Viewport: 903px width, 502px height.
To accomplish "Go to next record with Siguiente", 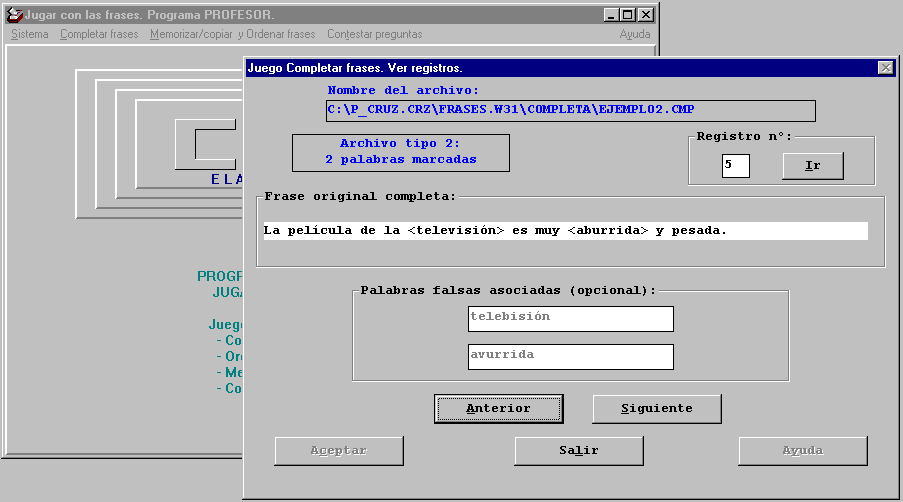I will tap(656, 409).
